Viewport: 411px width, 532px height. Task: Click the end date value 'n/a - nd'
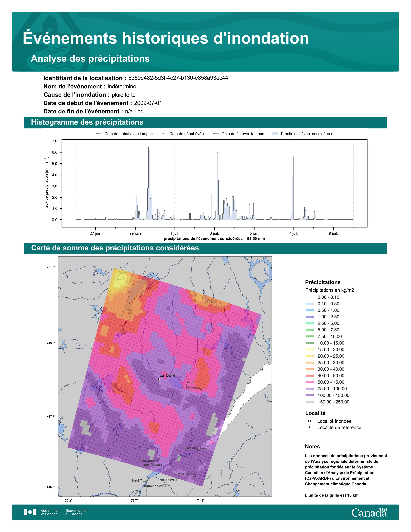click(x=134, y=112)
